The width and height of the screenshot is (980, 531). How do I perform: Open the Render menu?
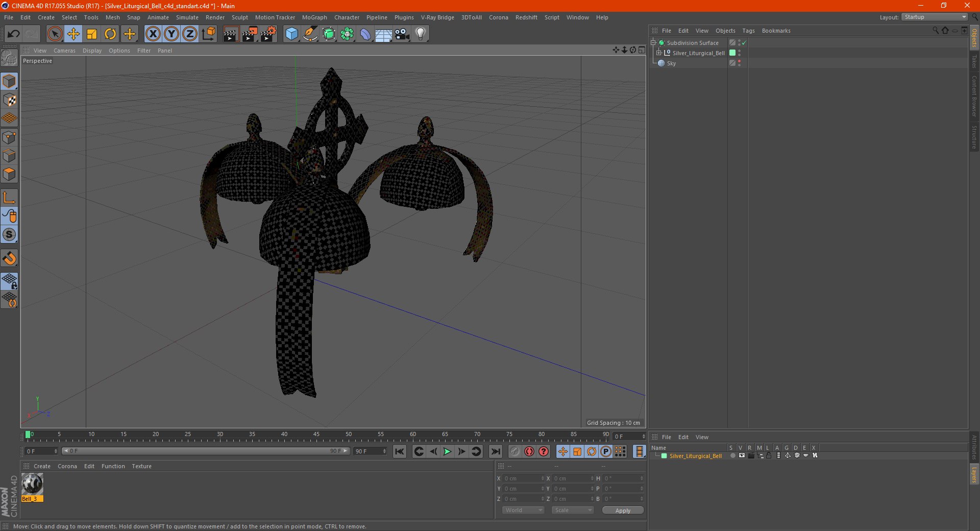point(215,17)
